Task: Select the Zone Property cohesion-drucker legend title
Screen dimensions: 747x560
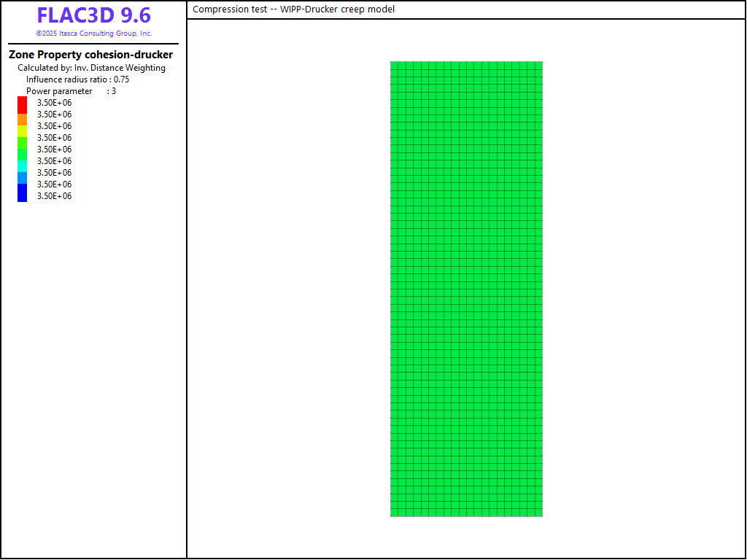Action: pyautogui.click(x=90, y=55)
